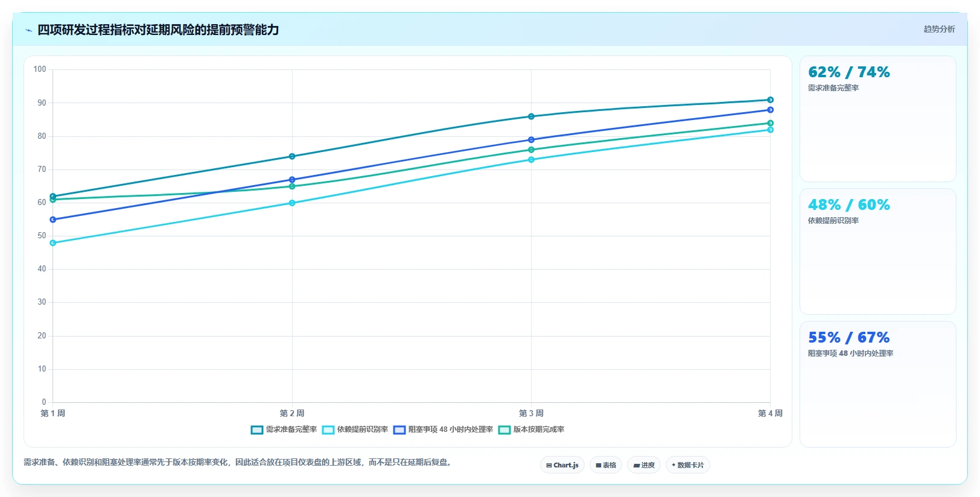Click the 100 y-axis tick label
Image resolution: width=980 pixels, height=497 pixels.
click(x=40, y=69)
